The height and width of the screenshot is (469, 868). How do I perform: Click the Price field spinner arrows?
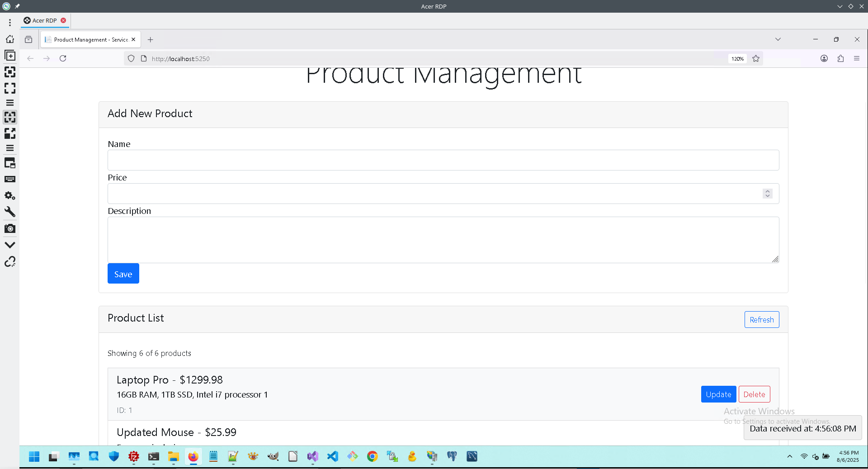tap(768, 194)
